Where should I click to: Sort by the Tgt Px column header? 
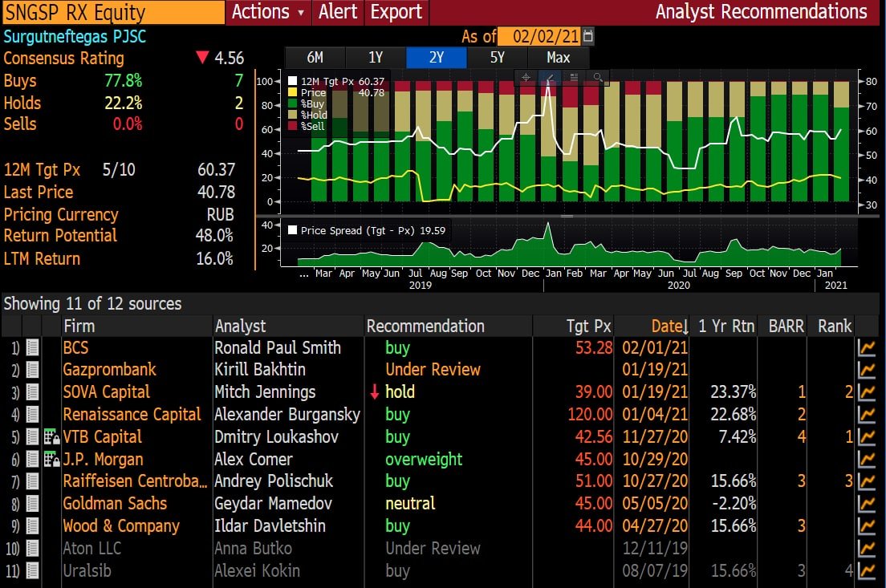(574, 326)
